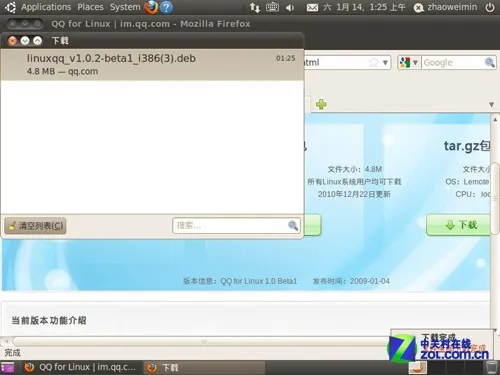Switch to QQ for Linux taskbar item
This screenshot has height=375, width=500.
tap(82, 367)
